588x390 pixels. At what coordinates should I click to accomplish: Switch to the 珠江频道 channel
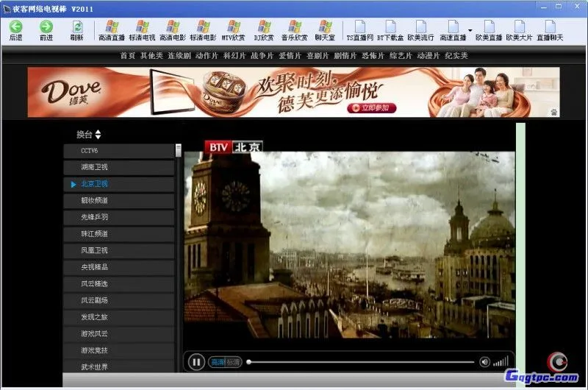119,234
